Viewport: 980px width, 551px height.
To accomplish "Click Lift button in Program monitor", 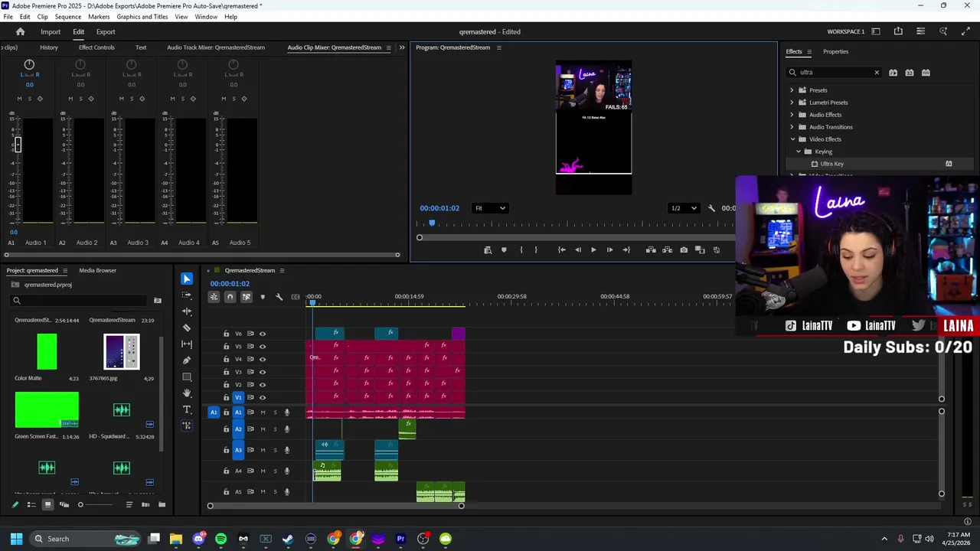I will coord(651,250).
